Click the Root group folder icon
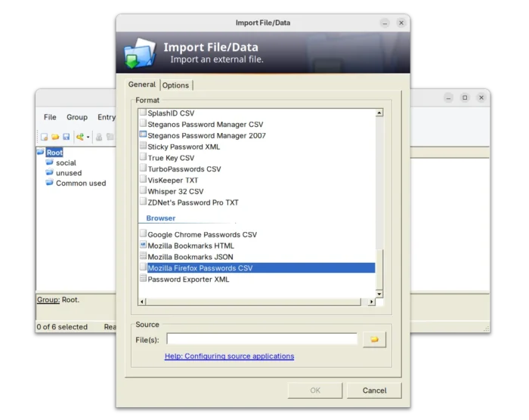Screen dimensions: 529x420 41,153
